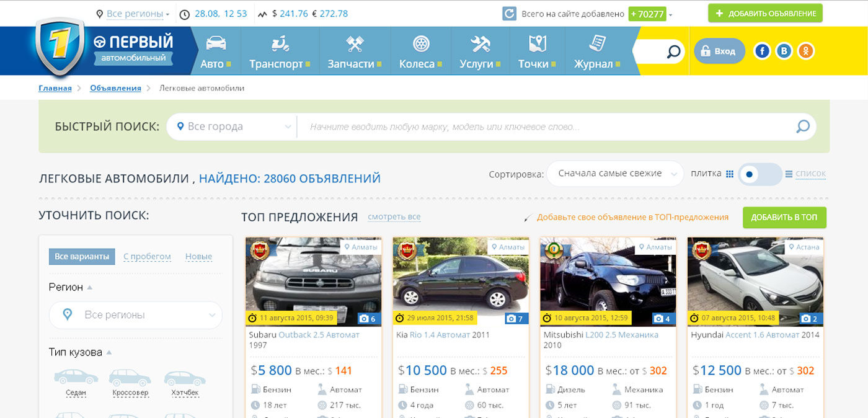Toggle the плитка/список view switch
Image resolution: width=868 pixels, height=418 pixels.
coord(759,174)
